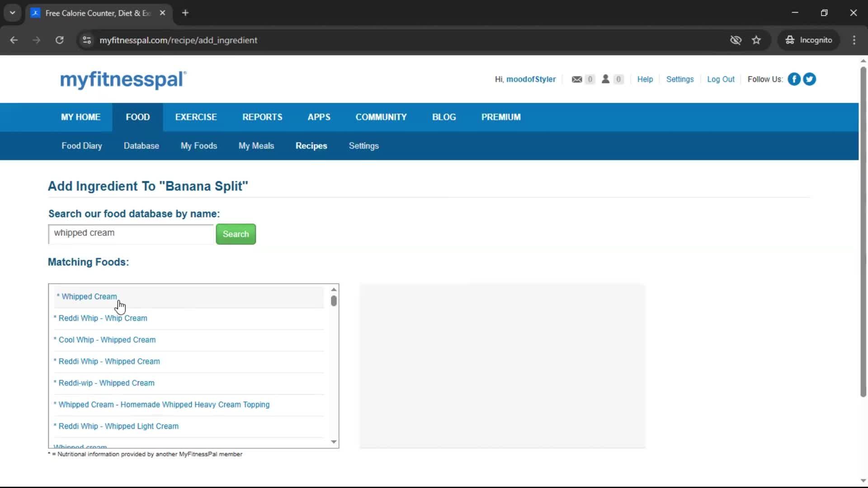868x488 pixels.
Task: Open the account Settings link in the header
Action: pyautogui.click(x=680, y=79)
